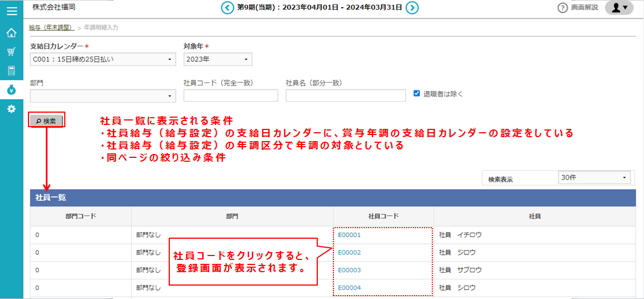Image resolution: width=644 pixels, height=299 pixels.
Task: Go to the home icon in sidebar
Action: 12,32
